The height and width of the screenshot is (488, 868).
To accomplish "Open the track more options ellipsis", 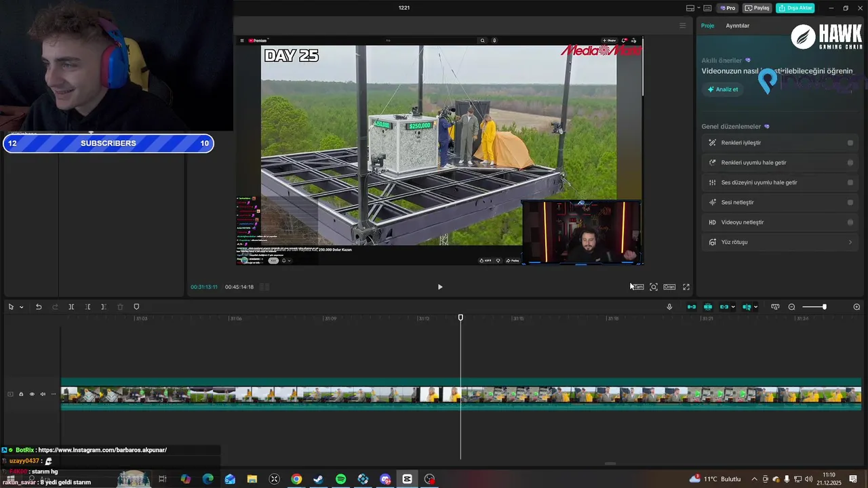I will pos(54,394).
